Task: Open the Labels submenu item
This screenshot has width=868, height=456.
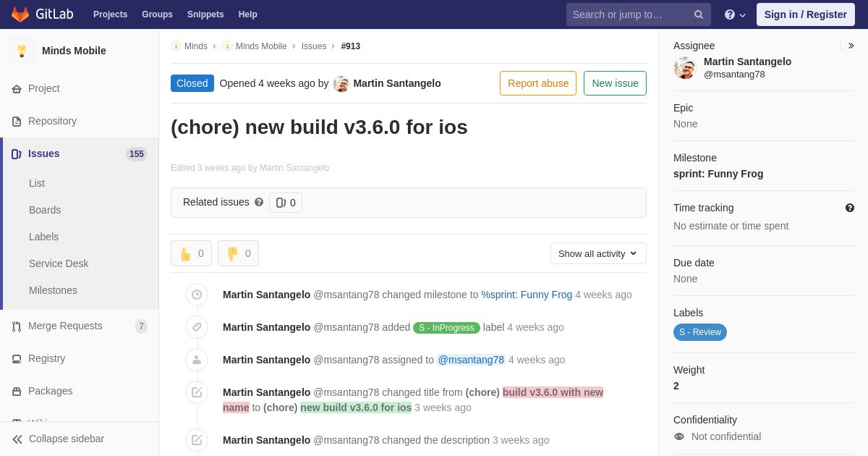Action: pos(44,237)
